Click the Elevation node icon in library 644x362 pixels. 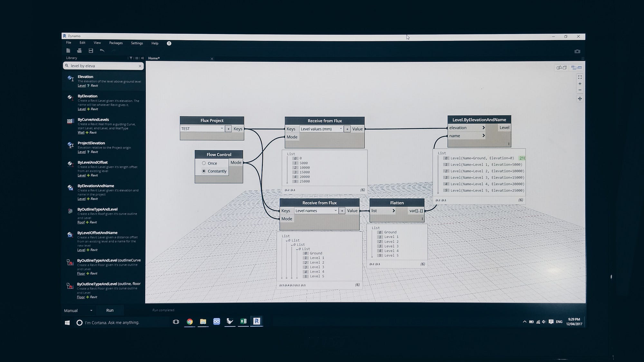[71, 78]
